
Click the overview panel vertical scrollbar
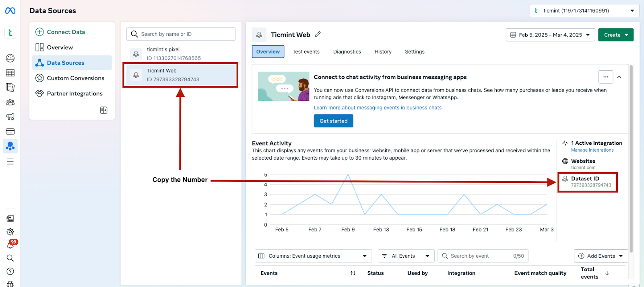(631, 159)
